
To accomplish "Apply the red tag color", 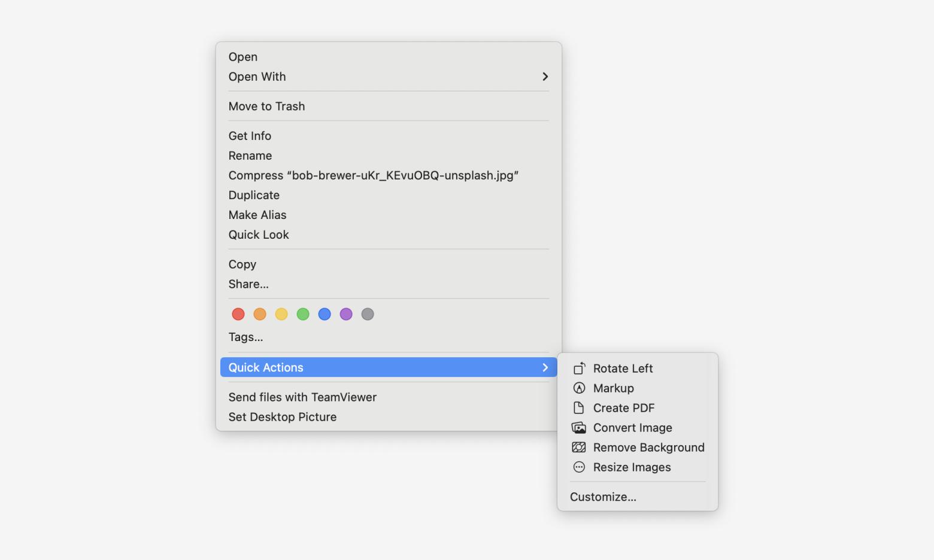I will click(238, 314).
